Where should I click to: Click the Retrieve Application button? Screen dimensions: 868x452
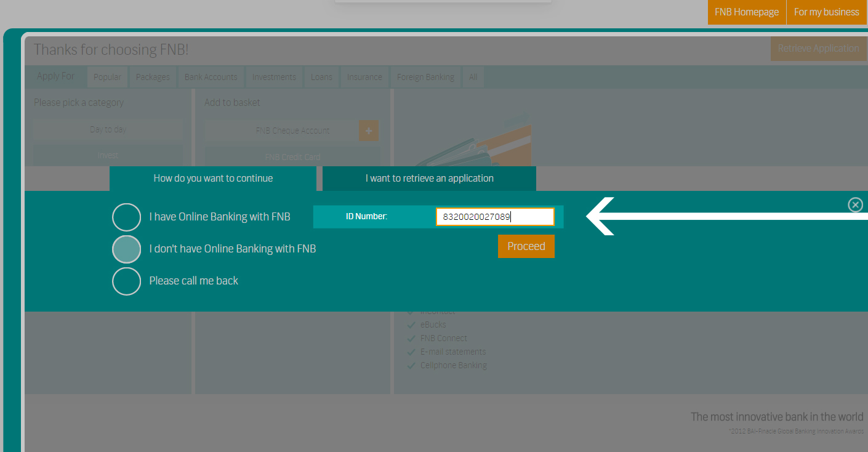818,49
